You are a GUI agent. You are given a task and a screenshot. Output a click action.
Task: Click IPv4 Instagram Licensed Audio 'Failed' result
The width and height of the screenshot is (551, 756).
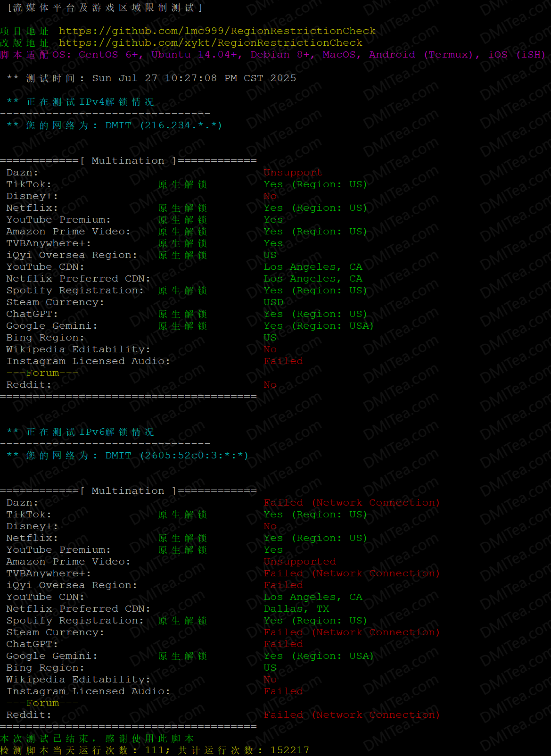click(283, 361)
